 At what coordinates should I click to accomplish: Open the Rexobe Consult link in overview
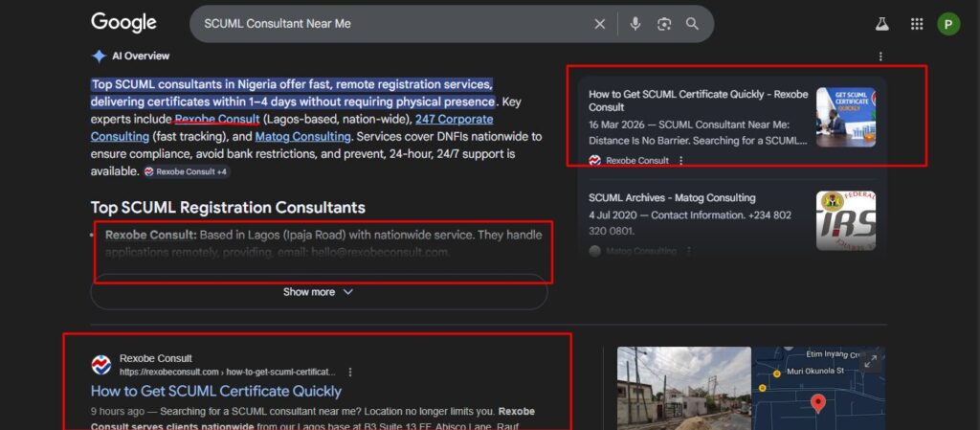click(216, 120)
